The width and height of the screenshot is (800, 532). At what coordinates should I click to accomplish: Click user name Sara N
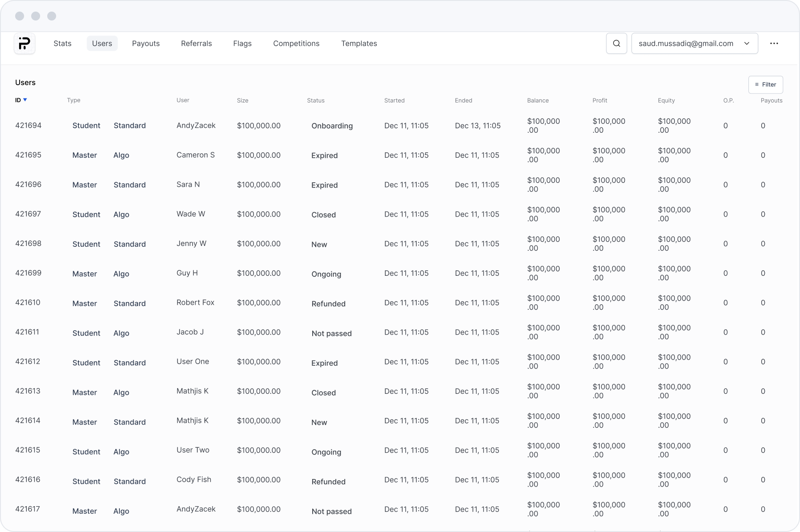188,184
